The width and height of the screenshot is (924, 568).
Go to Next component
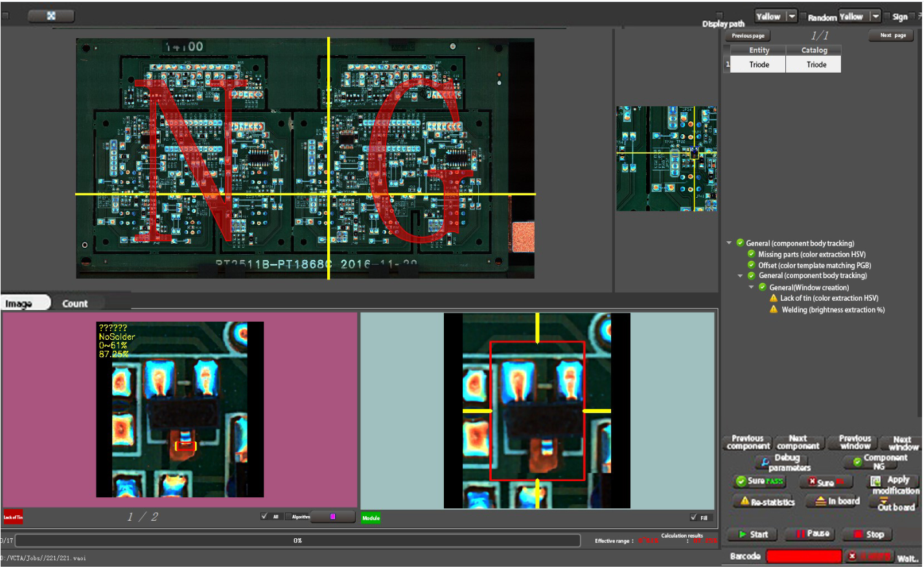pyautogui.click(x=798, y=443)
